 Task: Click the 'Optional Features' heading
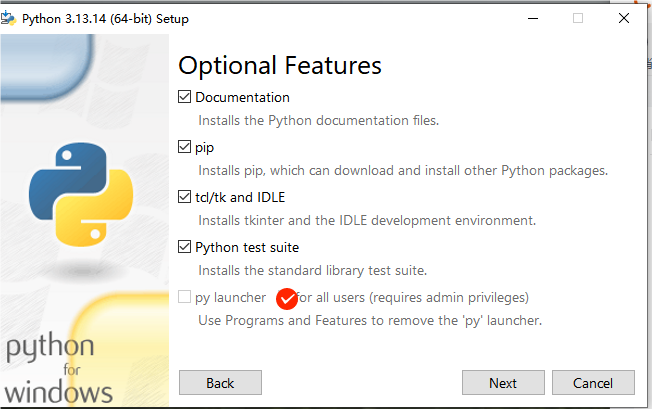click(x=280, y=66)
